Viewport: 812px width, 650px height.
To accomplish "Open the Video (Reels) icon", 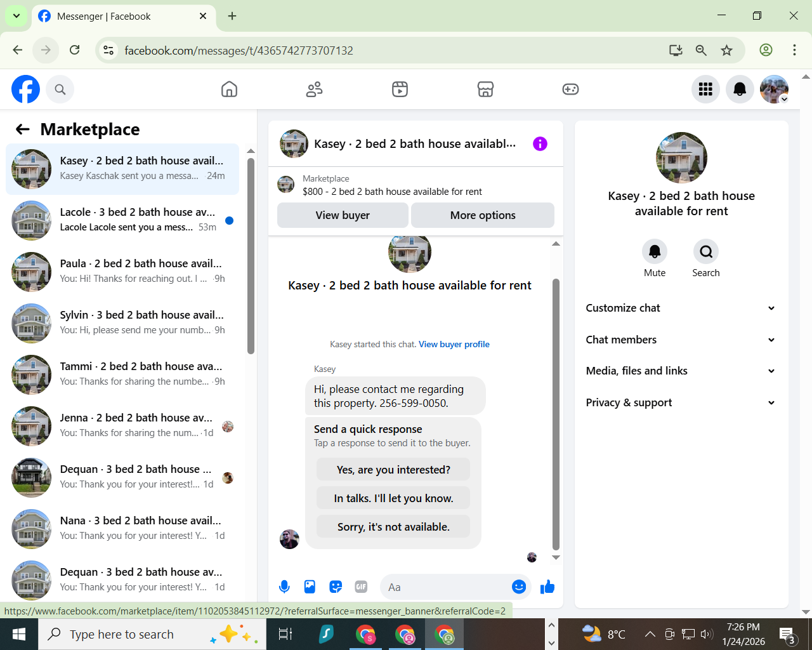I will tap(400, 90).
